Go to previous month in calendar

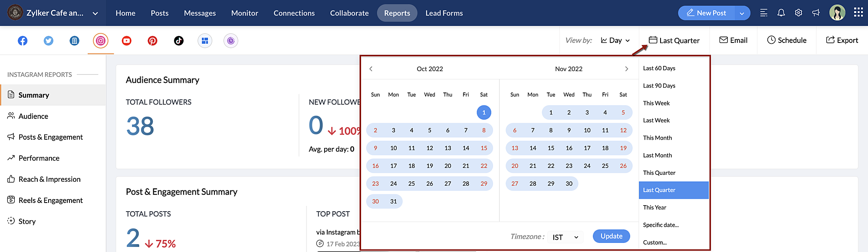[x=371, y=69]
